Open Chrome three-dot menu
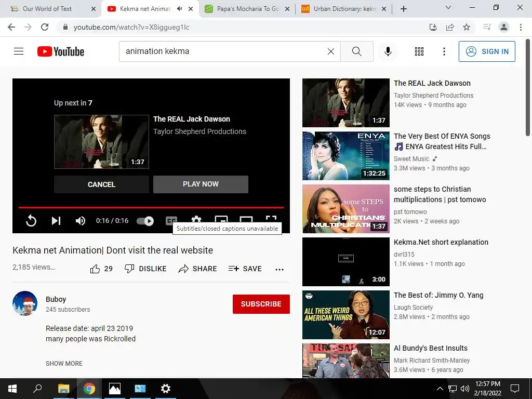532x399 pixels. (x=521, y=27)
